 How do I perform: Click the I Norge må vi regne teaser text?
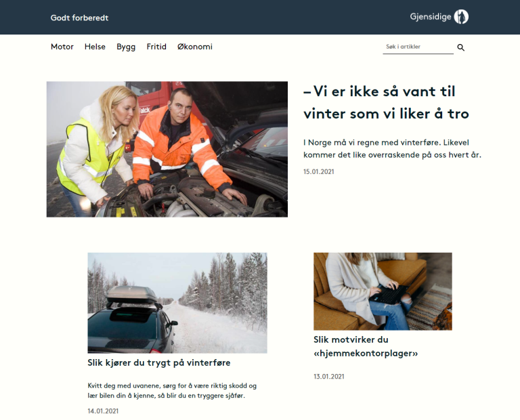tap(392, 148)
